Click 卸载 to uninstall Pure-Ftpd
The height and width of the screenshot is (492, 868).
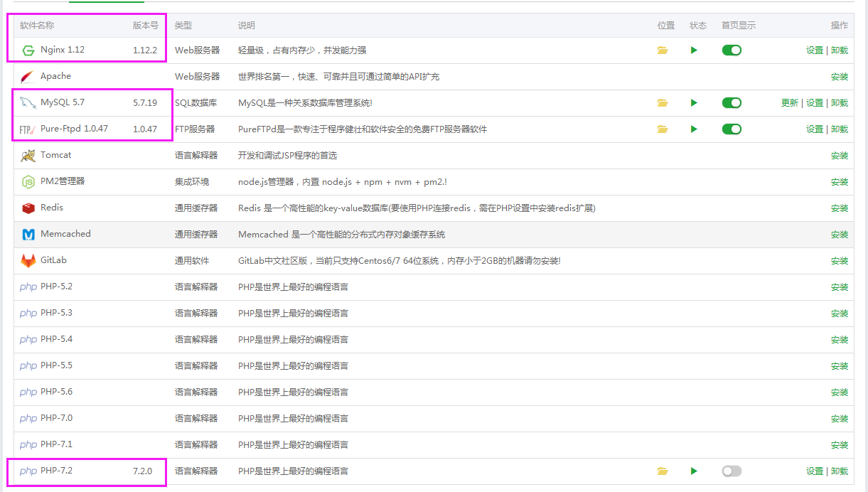[840, 129]
